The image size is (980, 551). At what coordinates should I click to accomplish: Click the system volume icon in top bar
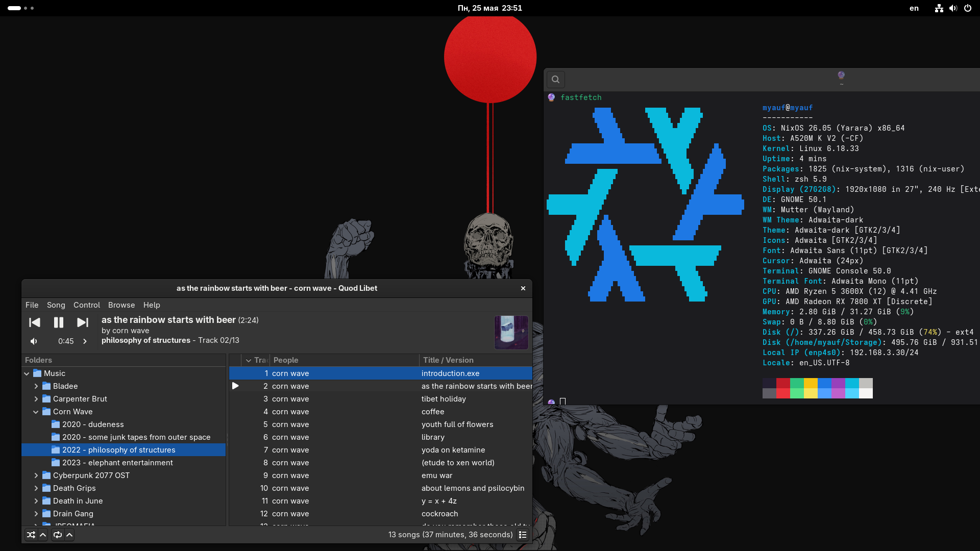pos(953,8)
